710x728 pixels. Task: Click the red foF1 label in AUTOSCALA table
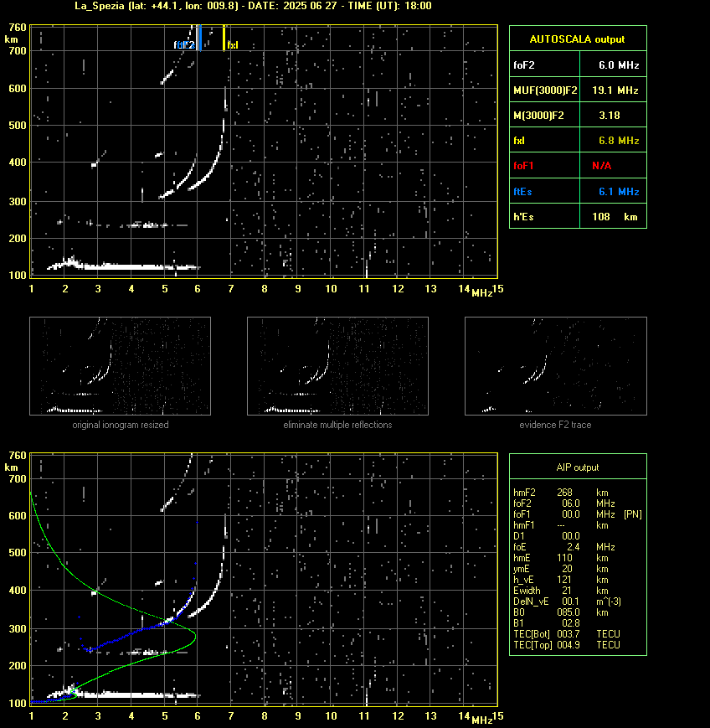coord(523,166)
